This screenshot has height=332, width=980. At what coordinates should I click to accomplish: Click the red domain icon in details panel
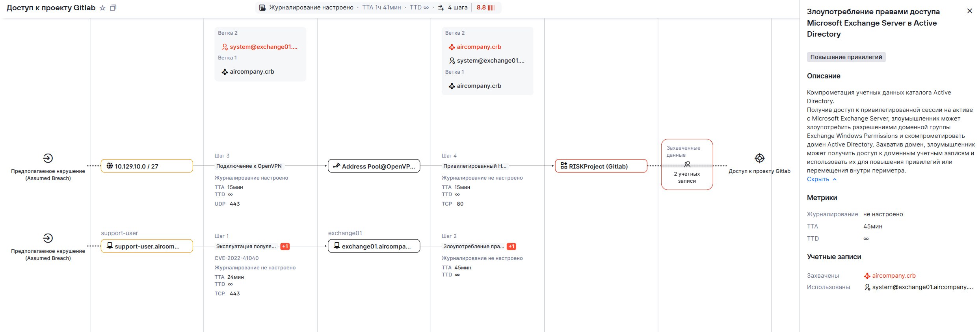point(867,276)
